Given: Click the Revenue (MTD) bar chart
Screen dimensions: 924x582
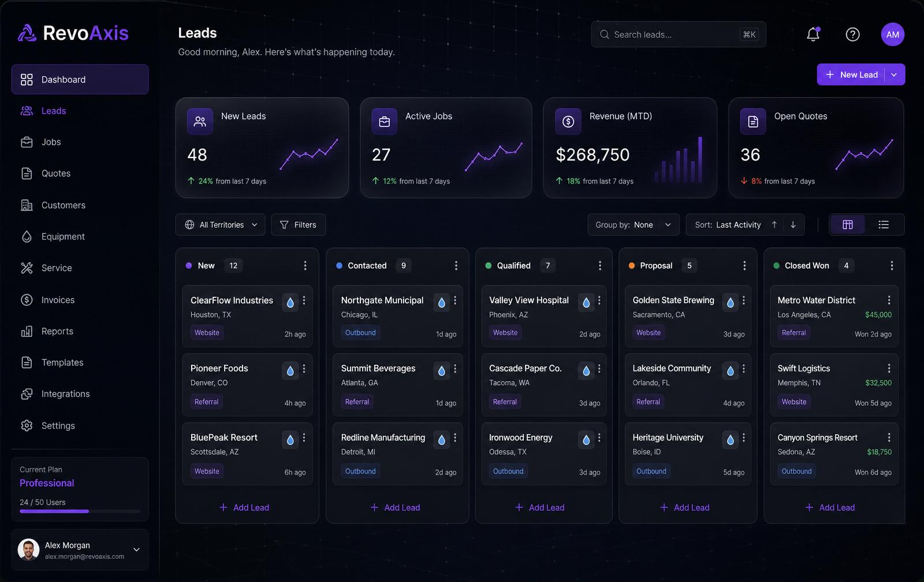Looking at the screenshot, I should coord(679,160).
